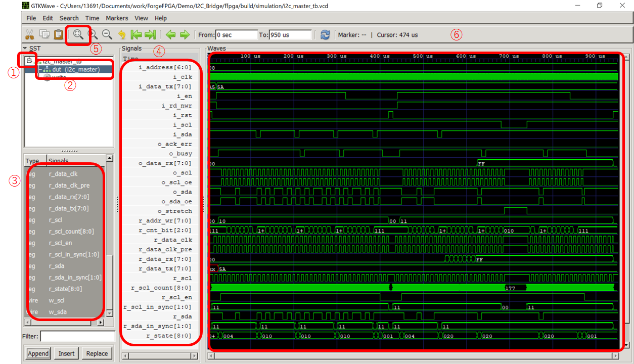Collapse the SST panel disclosure triangle
Viewport: 634px width, 364px height.
(25, 48)
